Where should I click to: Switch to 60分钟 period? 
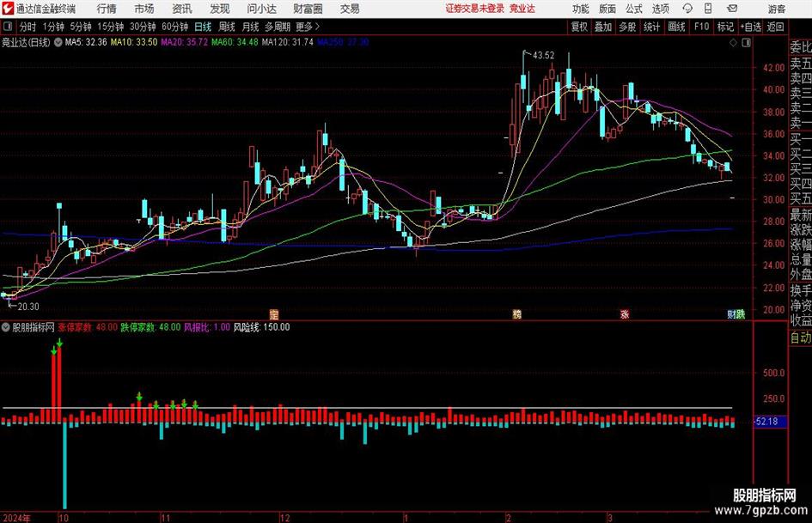174,27
